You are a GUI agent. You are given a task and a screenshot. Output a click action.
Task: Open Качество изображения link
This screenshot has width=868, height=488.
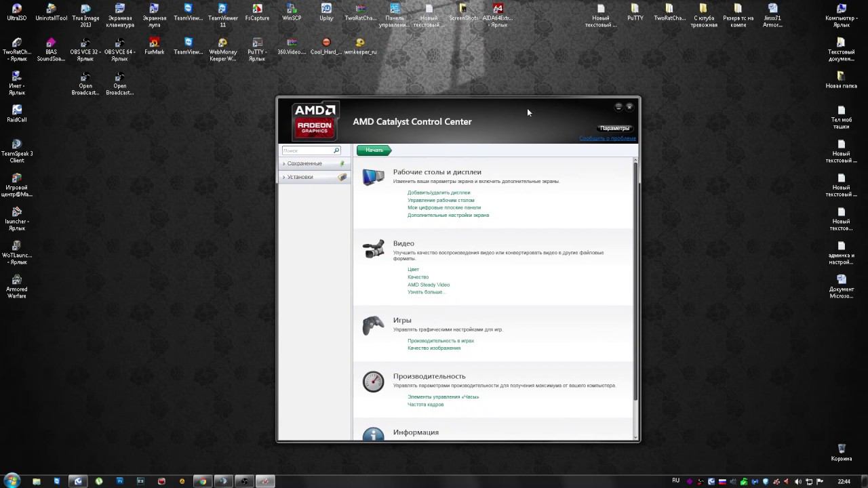[x=434, y=348]
